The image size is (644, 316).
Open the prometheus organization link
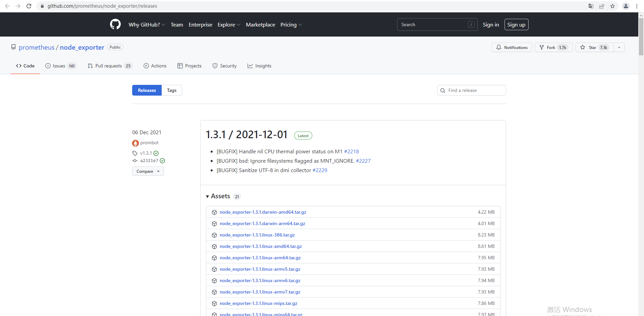[37, 47]
